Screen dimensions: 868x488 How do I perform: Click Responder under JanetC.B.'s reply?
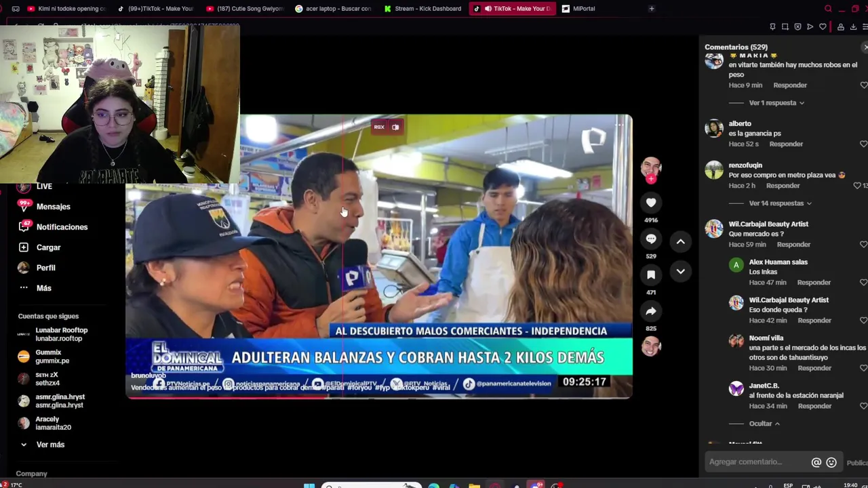(x=814, y=406)
